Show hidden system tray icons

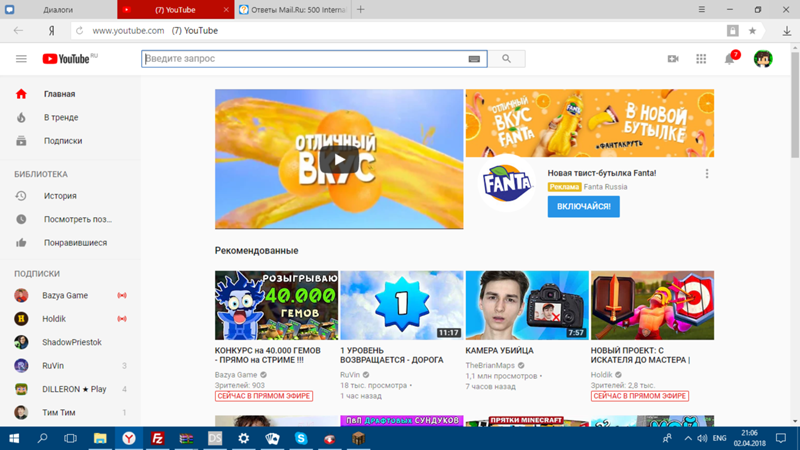click(x=688, y=439)
